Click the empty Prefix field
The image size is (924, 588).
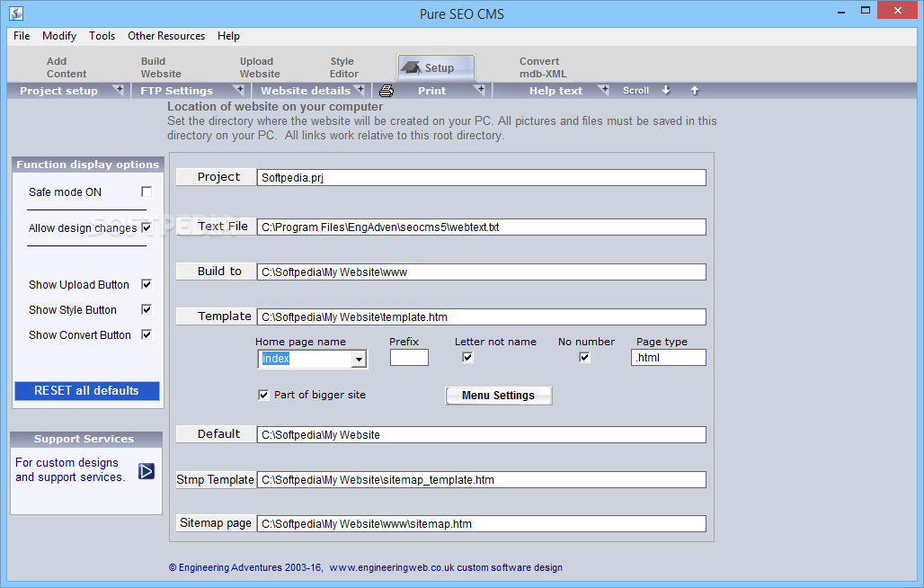[x=409, y=358]
